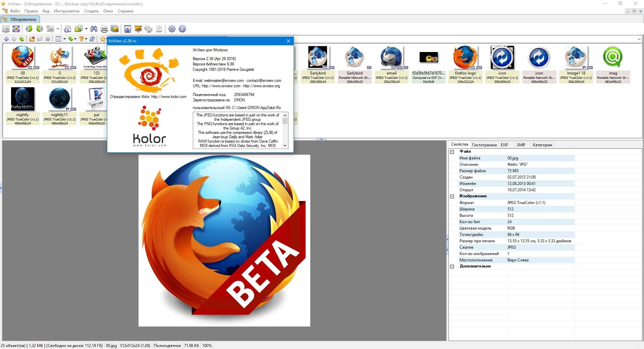644x349 pixels.
Task: Refresh the browser listing
Action: [92, 39]
